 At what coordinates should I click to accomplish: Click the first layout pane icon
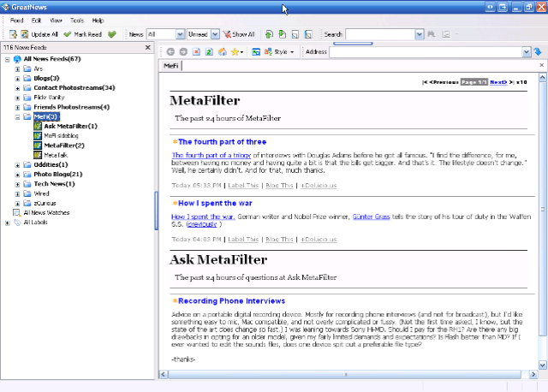click(x=295, y=34)
